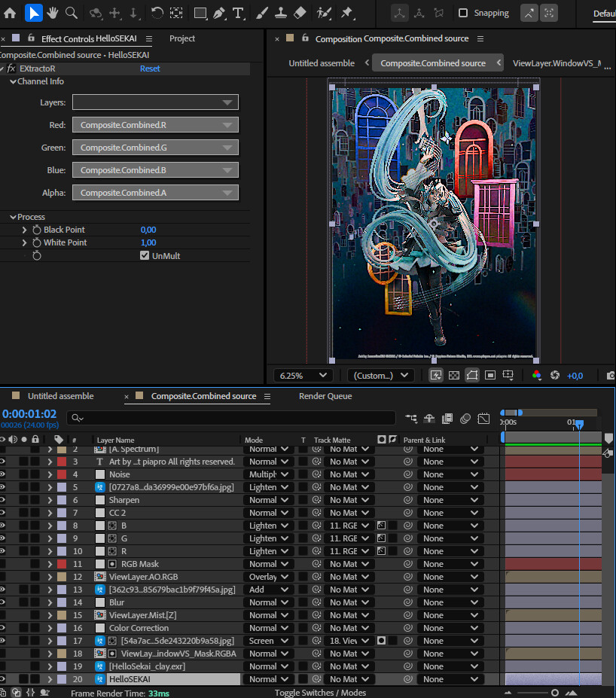
Task: Select the Hand tool
Action: pyautogui.click(x=53, y=13)
